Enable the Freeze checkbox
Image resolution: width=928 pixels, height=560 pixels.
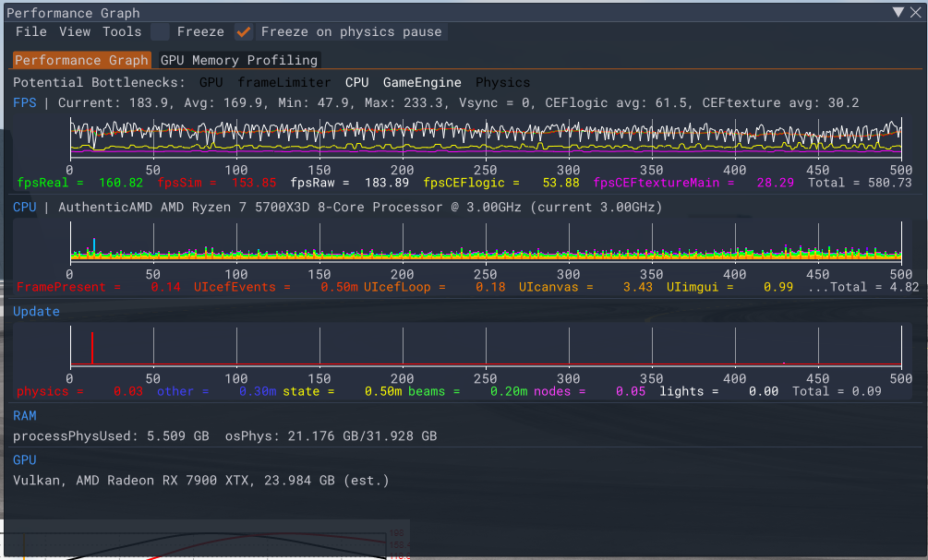(x=160, y=32)
